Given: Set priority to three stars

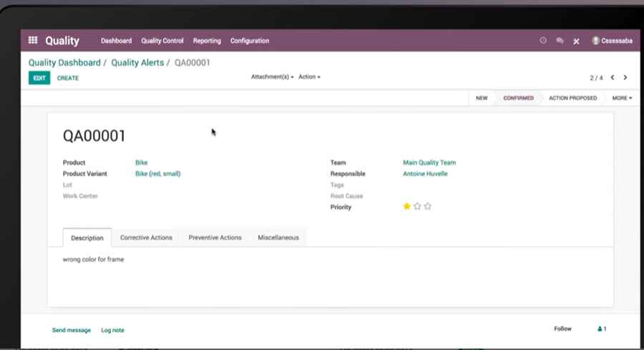Looking at the screenshot, I should [428, 207].
